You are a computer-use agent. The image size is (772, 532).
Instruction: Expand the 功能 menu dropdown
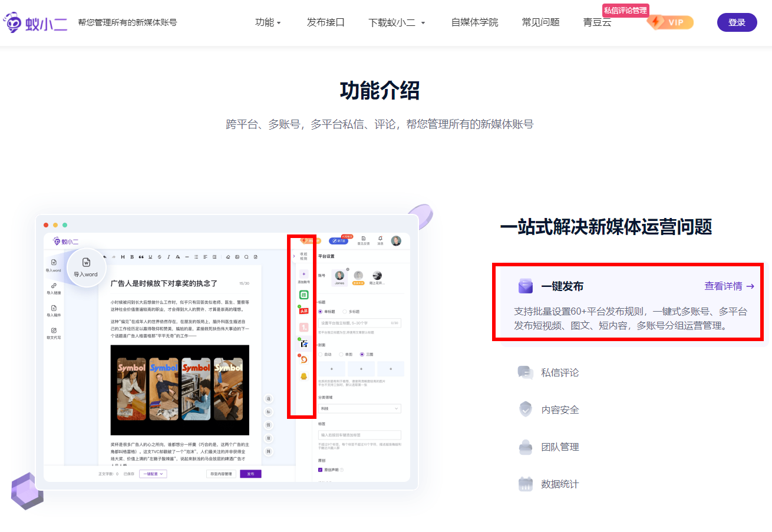(268, 22)
